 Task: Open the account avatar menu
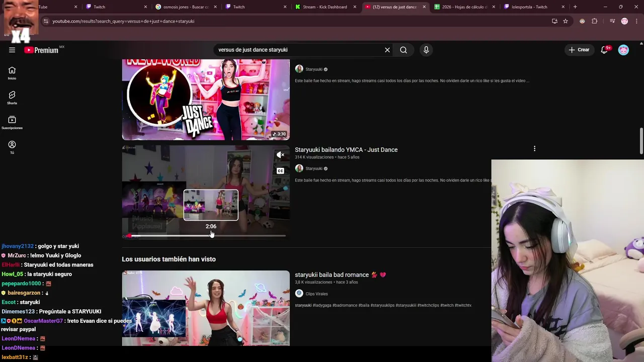pyautogui.click(x=623, y=50)
